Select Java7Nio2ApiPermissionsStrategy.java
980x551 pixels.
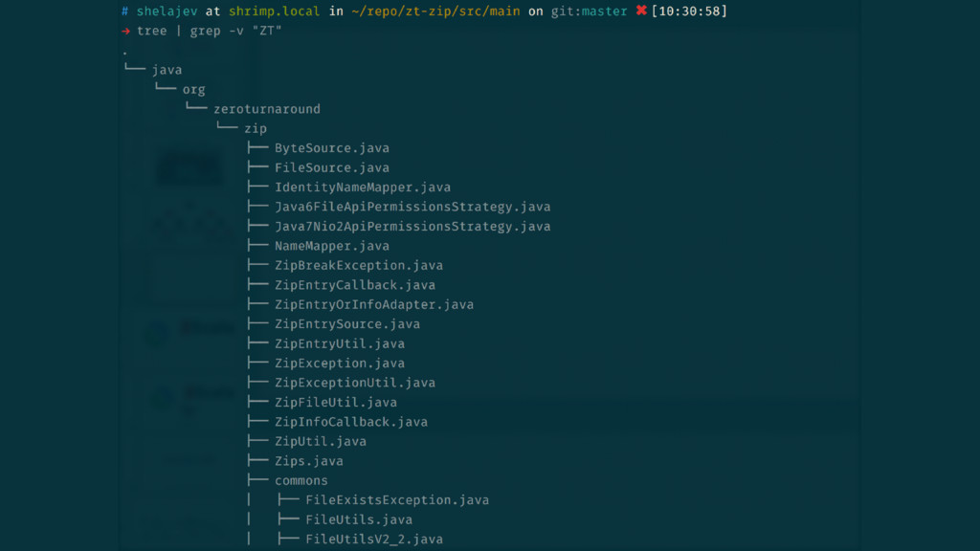[412, 226]
